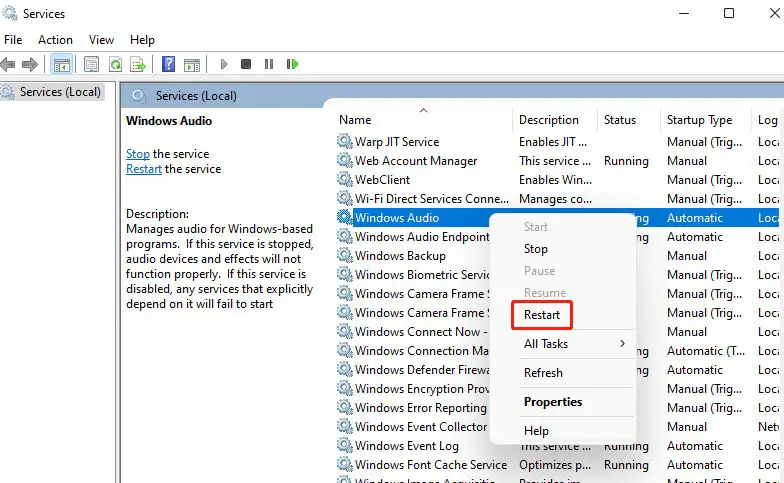
Task: Open the Help question mark icon
Action: click(168, 64)
